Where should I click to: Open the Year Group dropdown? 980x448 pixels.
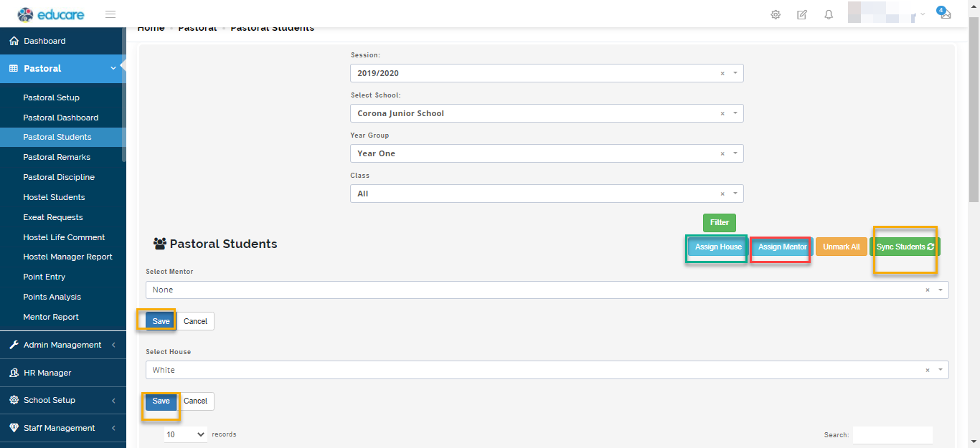click(547, 153)
